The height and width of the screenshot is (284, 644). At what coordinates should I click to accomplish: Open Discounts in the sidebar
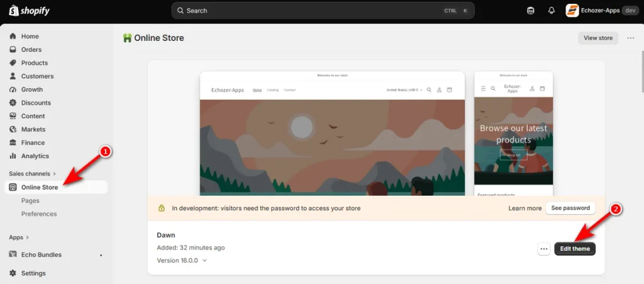click(36, 103)
